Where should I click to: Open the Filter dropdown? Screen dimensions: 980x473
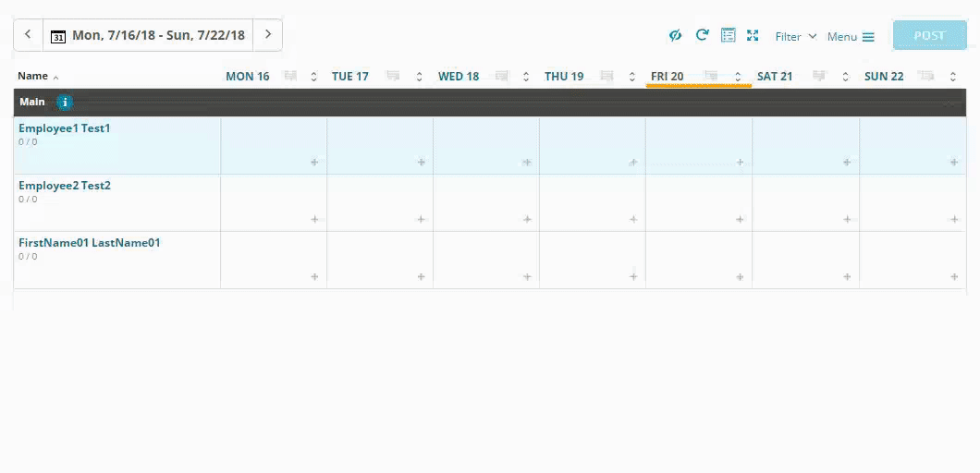pyautogui.click(x=796, y=36)
